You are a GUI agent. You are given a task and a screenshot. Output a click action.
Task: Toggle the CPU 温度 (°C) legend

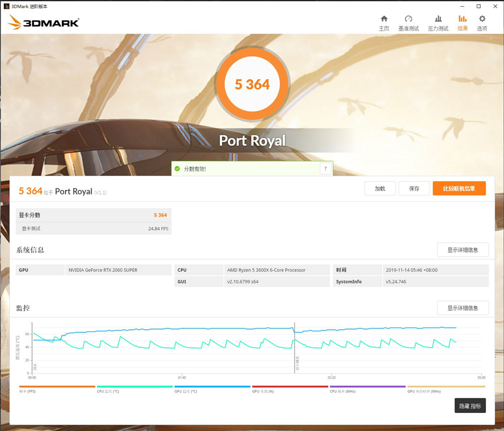[134, 387]
